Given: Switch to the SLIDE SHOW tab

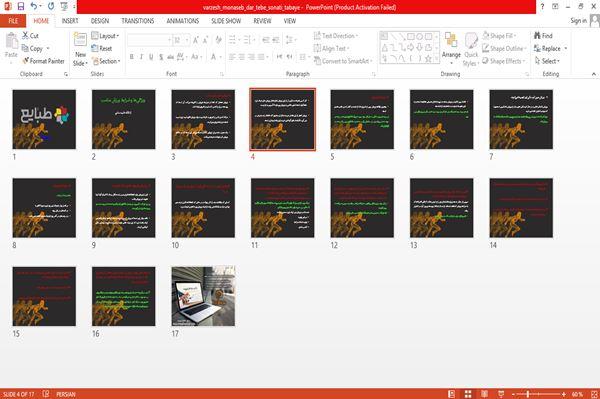Looking at the screenshot, I should coord(226,21).
